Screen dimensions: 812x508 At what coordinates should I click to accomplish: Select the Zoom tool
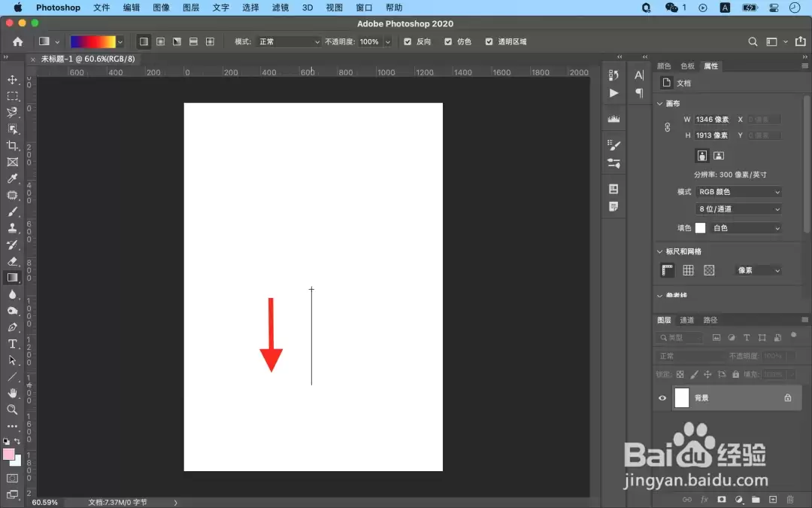(13, 409)
